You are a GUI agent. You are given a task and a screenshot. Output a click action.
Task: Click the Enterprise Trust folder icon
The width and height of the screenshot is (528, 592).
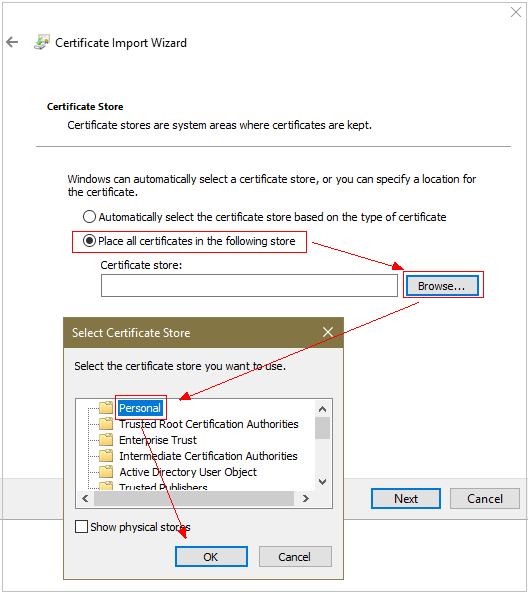tap(106, 440)
